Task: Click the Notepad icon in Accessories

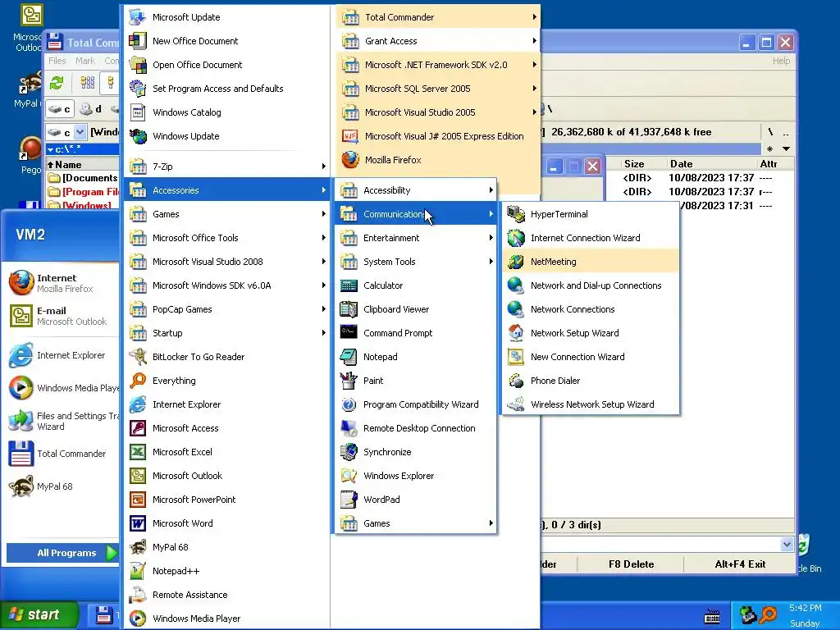Action: click(349, 357)
